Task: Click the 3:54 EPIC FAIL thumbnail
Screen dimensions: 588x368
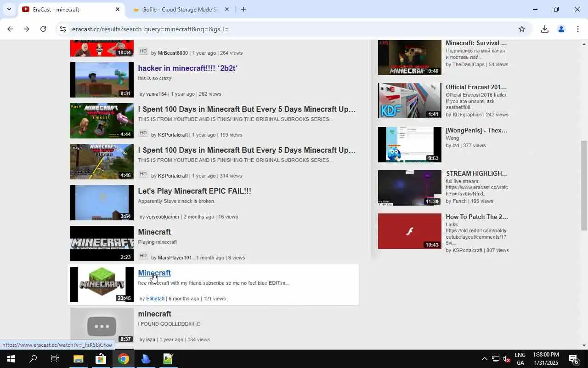Action: coord(102,203)
